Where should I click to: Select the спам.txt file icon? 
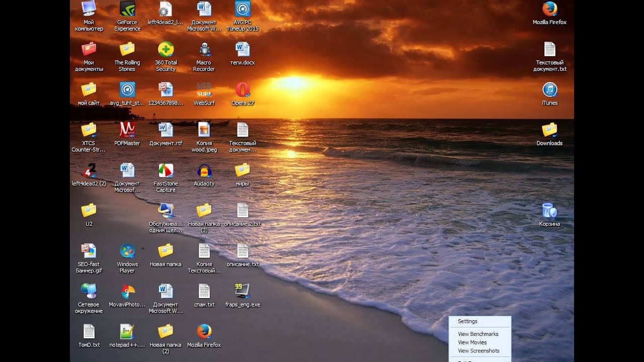pyautogui.click(x=204, y=295)
